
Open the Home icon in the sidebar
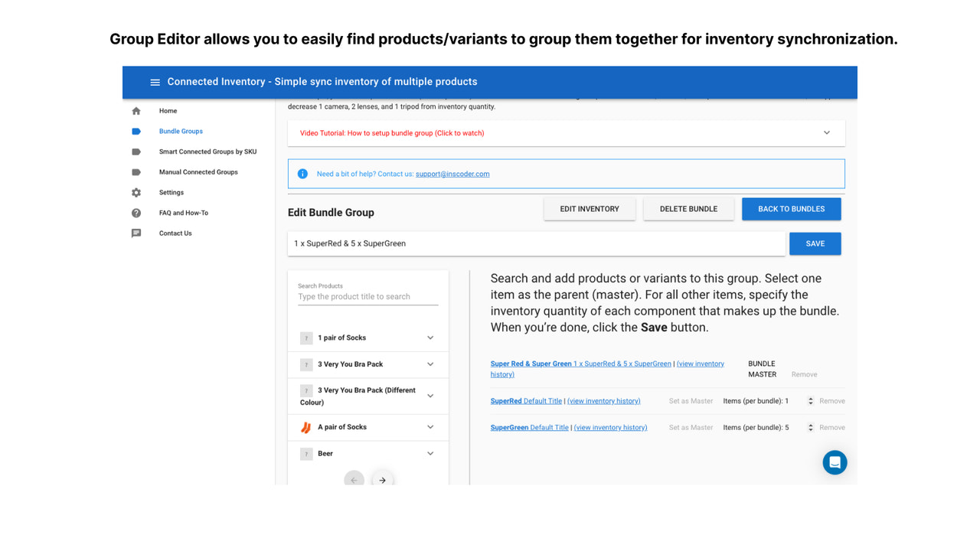[136, 110]
